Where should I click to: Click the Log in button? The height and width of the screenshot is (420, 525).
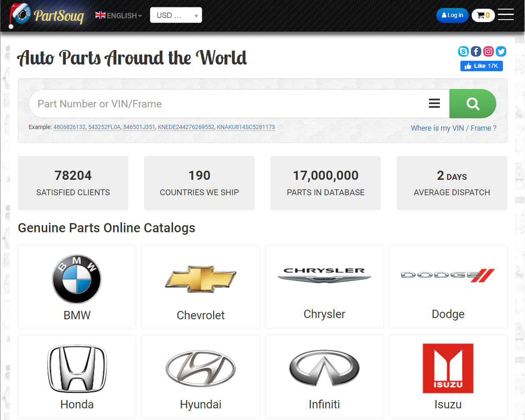pyautogui.click(x=452, y=15)
